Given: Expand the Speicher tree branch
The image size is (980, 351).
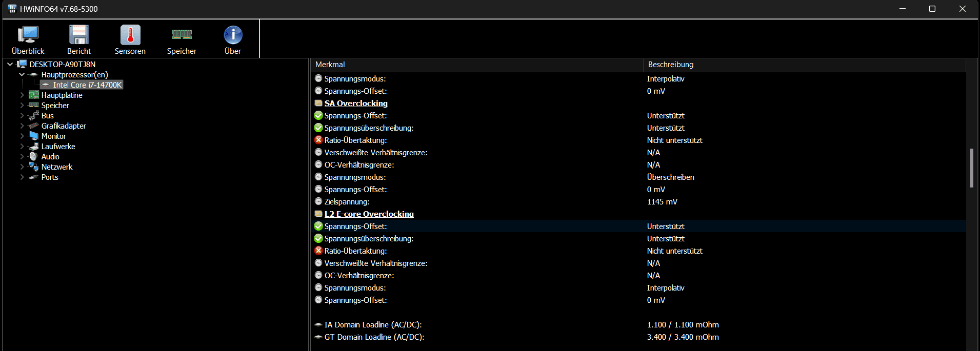Looking at the screenshot, I should click(22, 105).
